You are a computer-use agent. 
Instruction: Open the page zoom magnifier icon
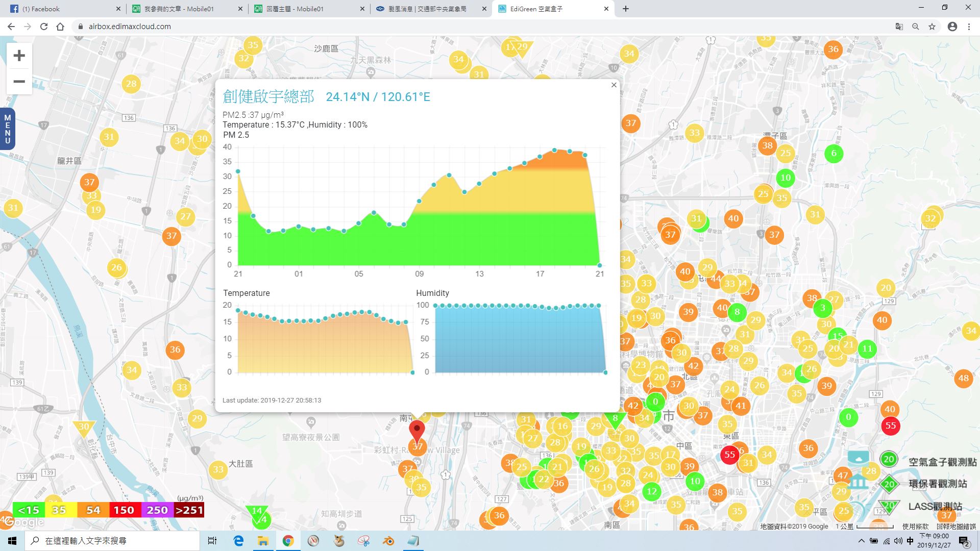(x=916, y=27)
